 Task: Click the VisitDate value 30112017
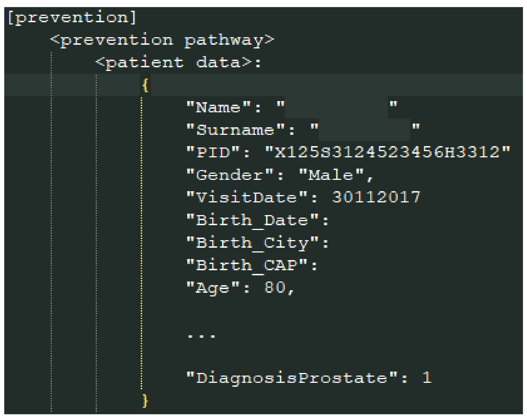pos(376,197)
